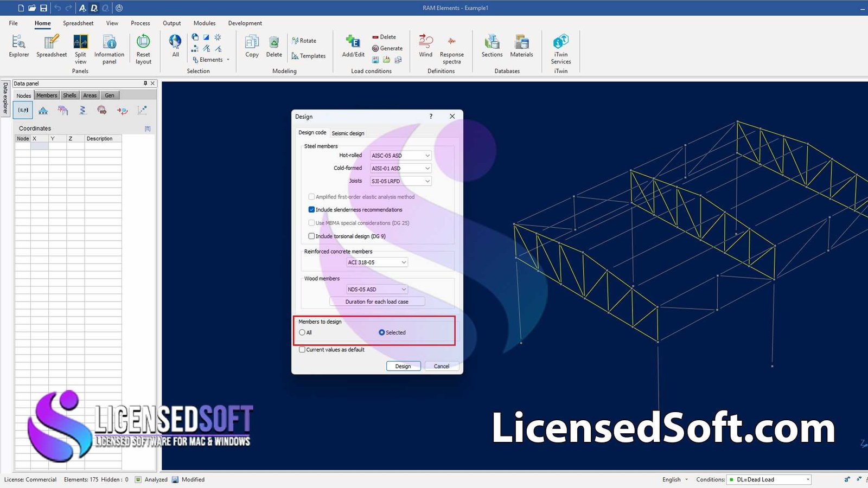The height and width of the screenshot is (488, 868).
Task: Open the Cold-formed code dropdown
Action: pos(400,168)
